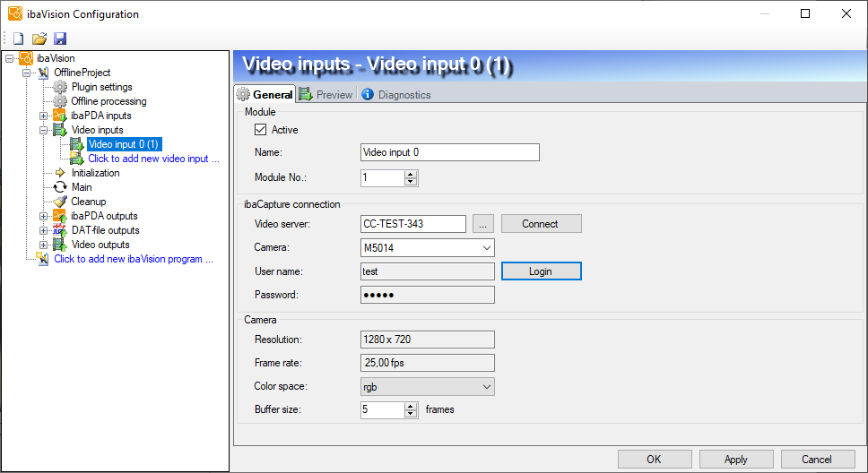Click the Save diskette toolbar icon

click(x=60, y=39)
